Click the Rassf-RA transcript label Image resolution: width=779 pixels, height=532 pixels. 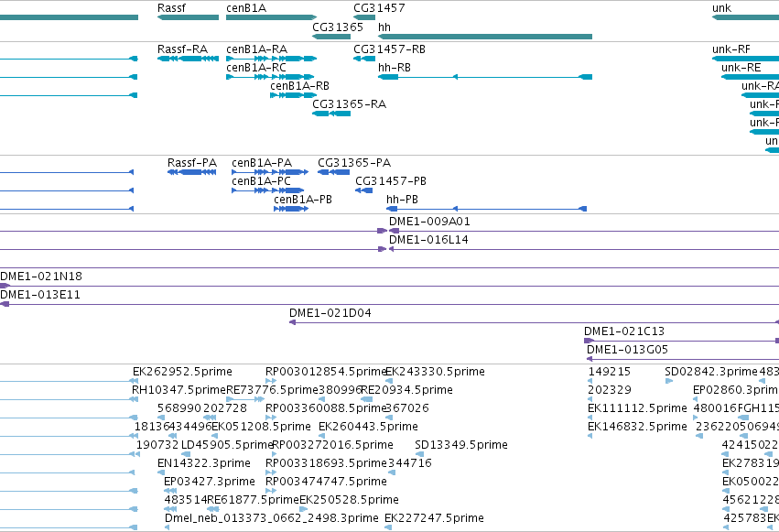(182, 49)
